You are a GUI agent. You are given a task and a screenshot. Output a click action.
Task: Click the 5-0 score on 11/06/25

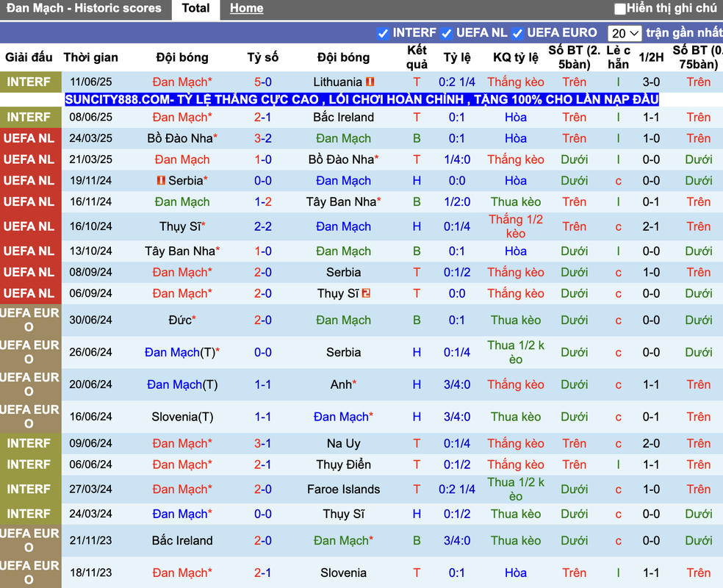pyautogui.click(x=263, y=82)
